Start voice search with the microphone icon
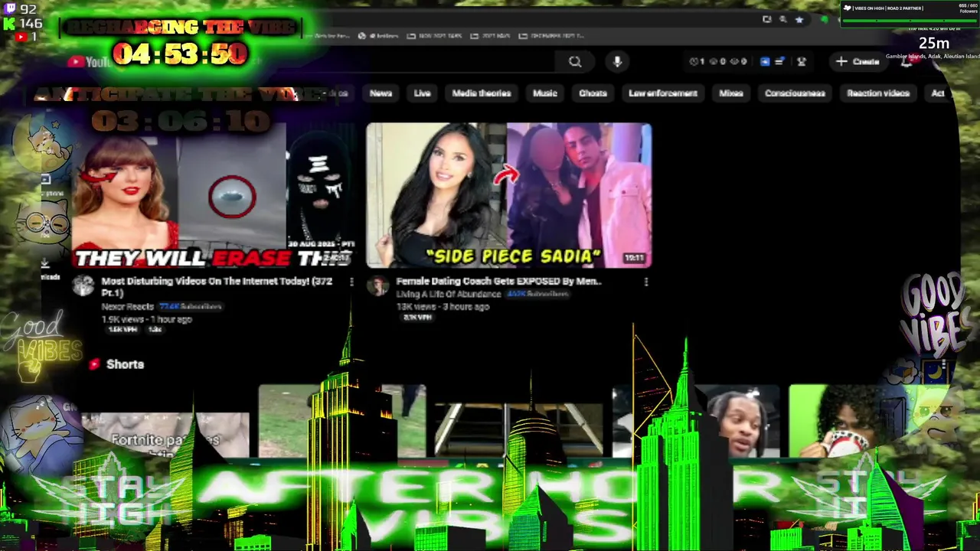The height and width of the screenshot is (551, 980). (617, 62)
